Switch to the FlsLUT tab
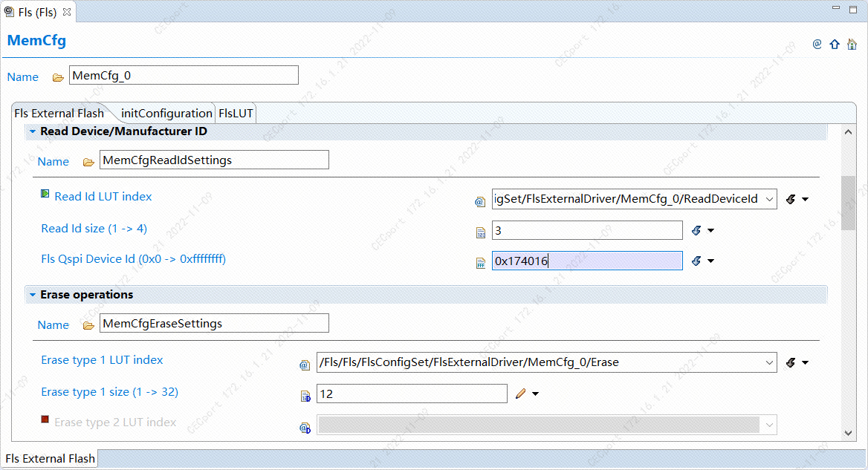Viewport: 868px width, 470px height. 236,114
